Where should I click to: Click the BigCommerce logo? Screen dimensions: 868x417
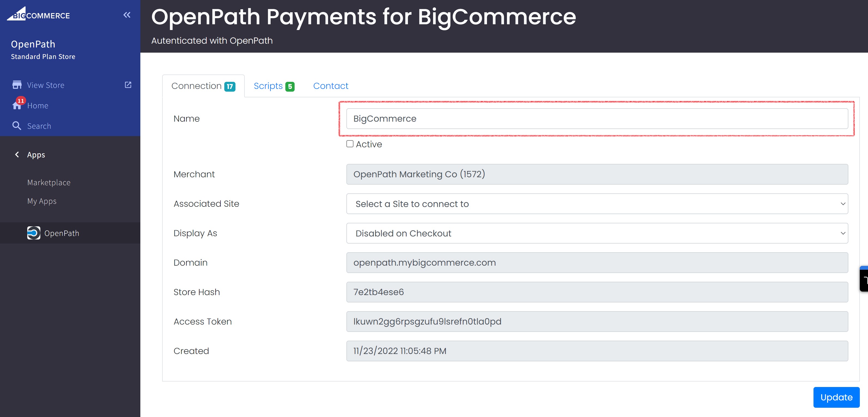pyautogui.click(x=38, y=14)
